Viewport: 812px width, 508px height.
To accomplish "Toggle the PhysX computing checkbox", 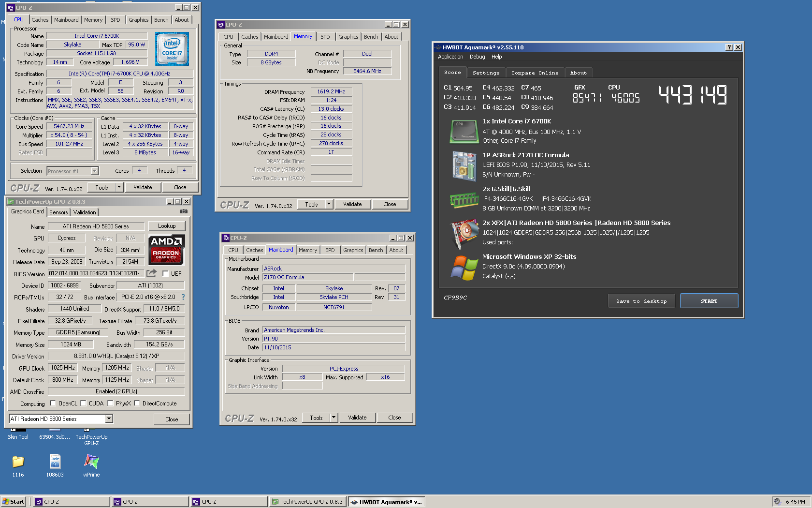I will pos(110,403).
